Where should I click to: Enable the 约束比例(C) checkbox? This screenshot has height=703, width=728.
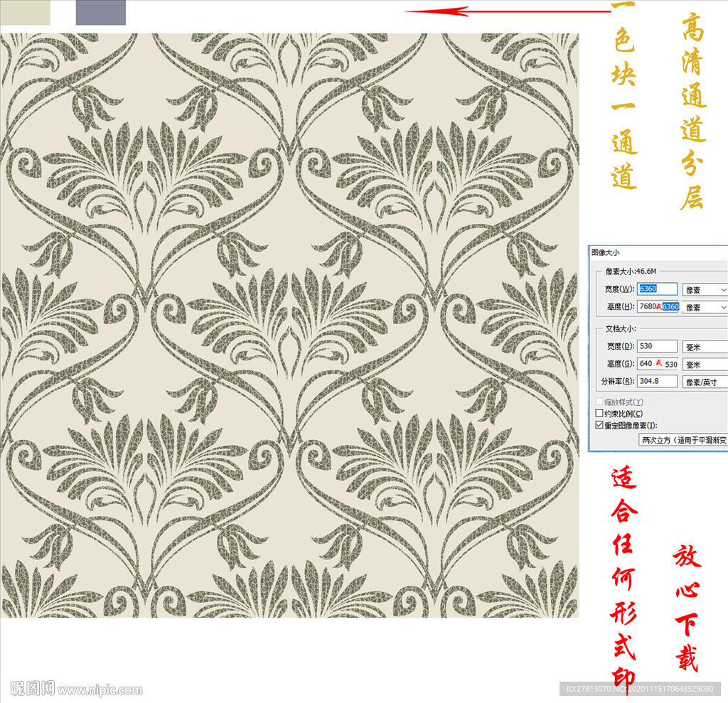pos(599,413)
